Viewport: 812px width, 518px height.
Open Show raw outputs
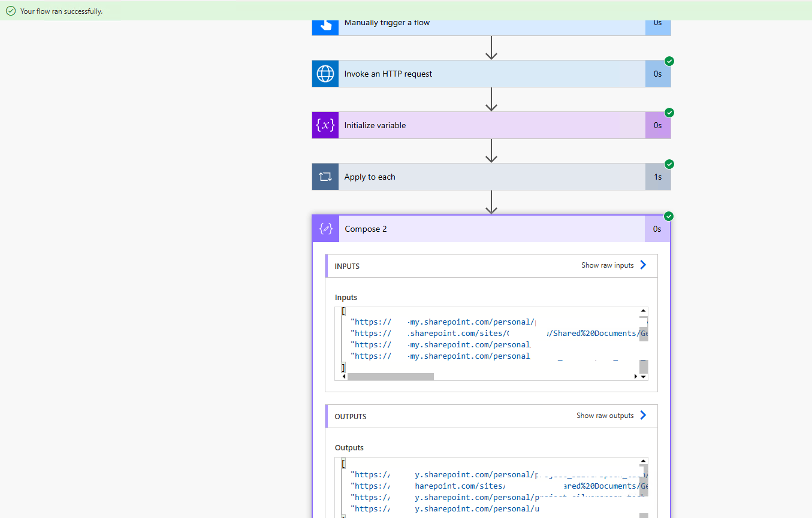click(x=605, y=416)
